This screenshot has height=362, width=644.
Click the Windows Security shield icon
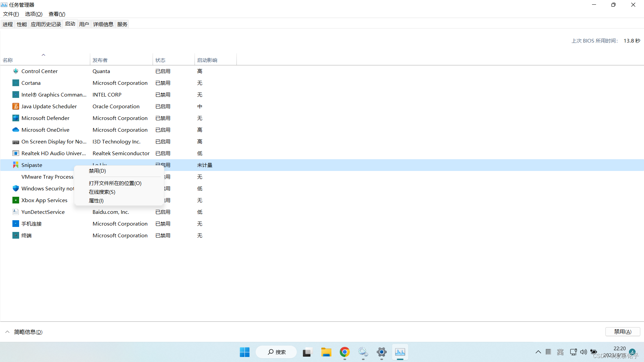tap(15, 188)
